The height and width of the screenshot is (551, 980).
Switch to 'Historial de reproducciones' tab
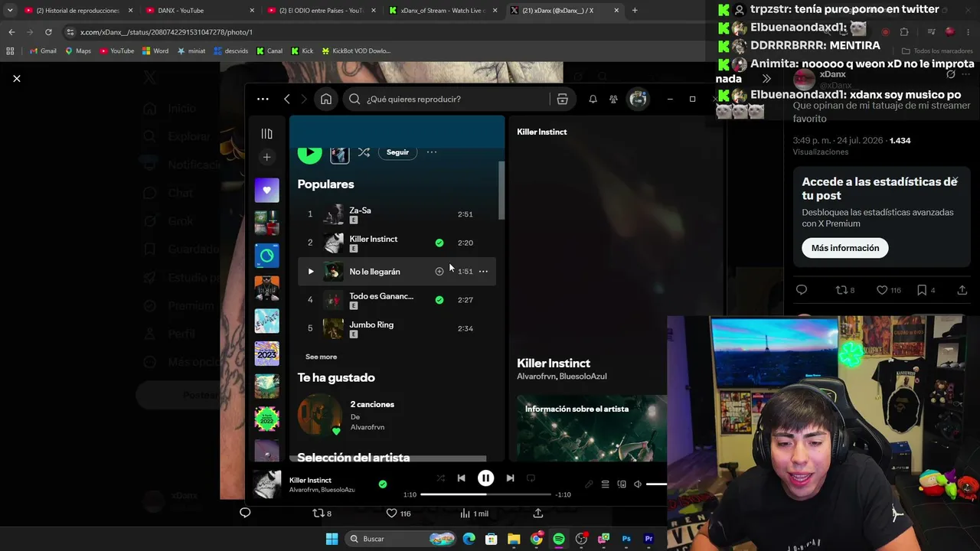pyautogui.click(x=77, y=11)
